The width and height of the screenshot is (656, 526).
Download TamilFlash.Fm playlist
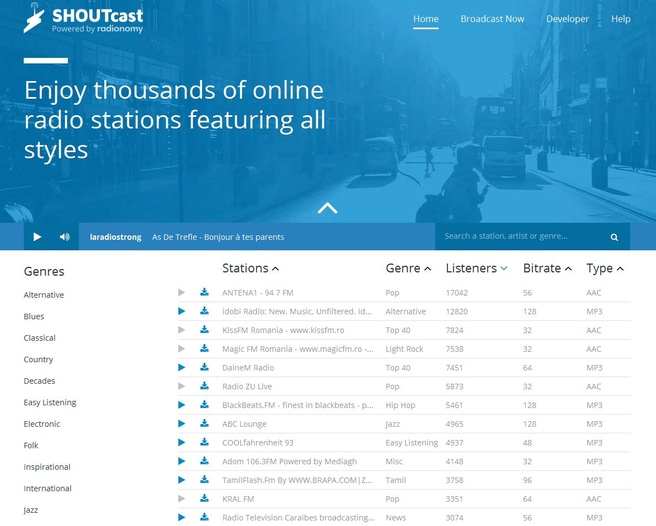204,480
